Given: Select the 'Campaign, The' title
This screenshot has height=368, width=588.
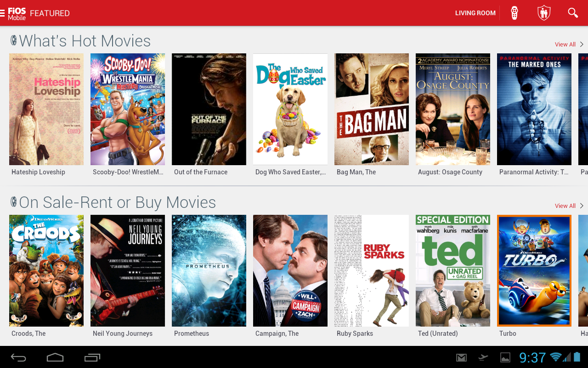Looking at the screenshot, I should point(277,333).
